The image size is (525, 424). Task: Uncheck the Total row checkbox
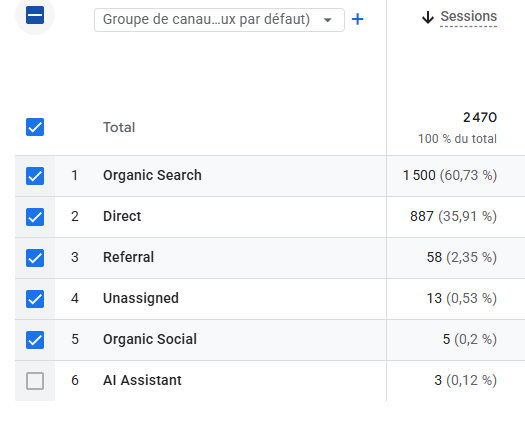(x=35, y=127)
